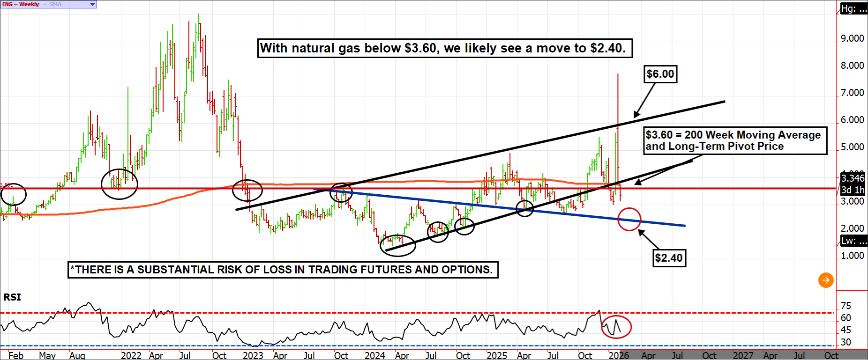Click the 7.000 price axis value

[853, 93]
